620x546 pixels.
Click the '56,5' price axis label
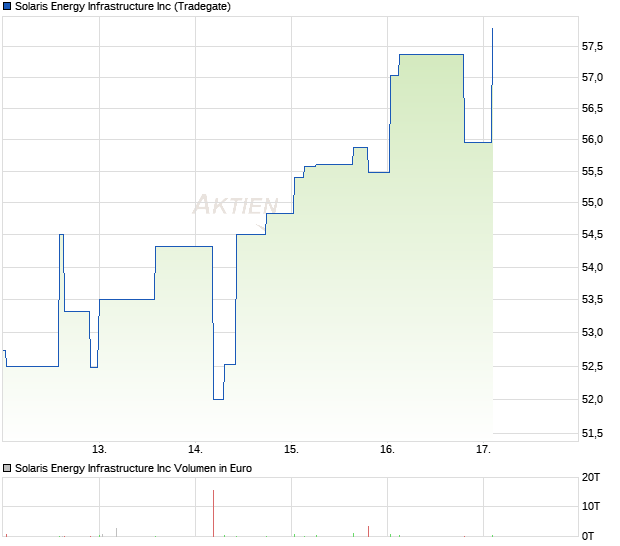pos(592,108)
